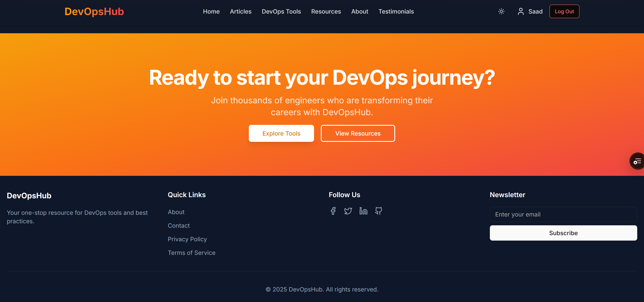644x302 pixels.
Task: Click the newsletter email input field
Action: [563, 214]
